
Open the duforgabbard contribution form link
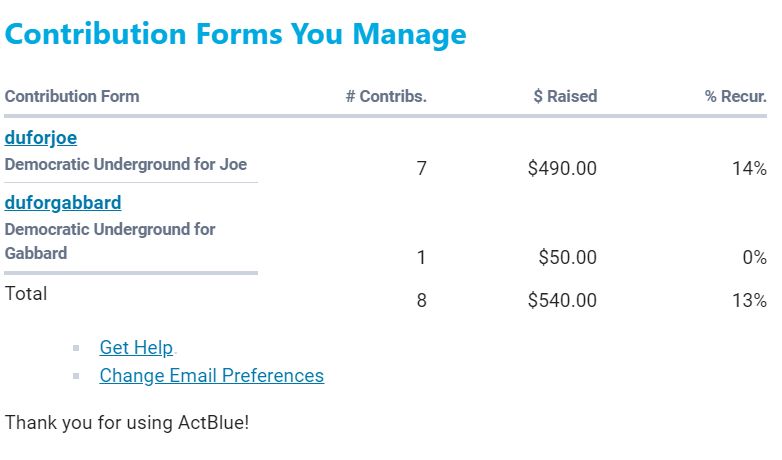pos(63,203)
